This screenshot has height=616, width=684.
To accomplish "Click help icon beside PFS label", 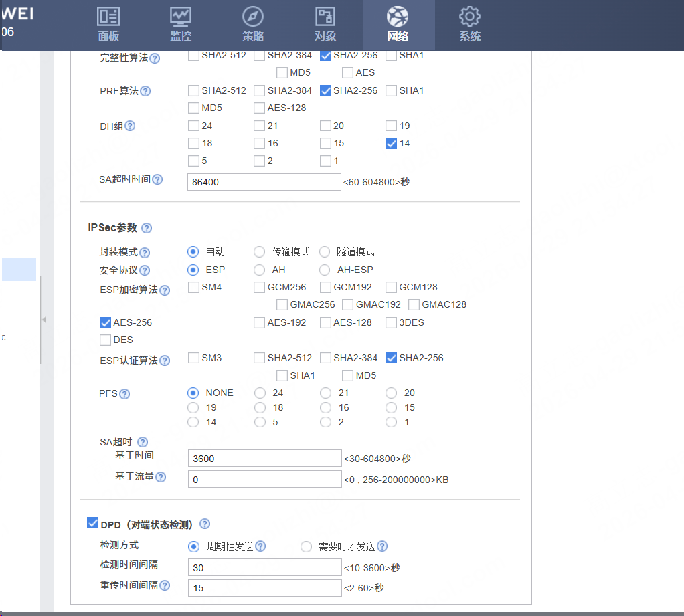I will [124, 394].
